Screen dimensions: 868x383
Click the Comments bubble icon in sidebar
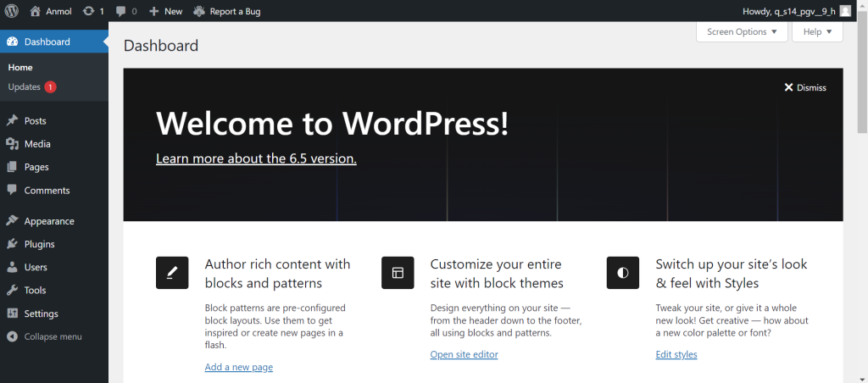tap(12, 190)
